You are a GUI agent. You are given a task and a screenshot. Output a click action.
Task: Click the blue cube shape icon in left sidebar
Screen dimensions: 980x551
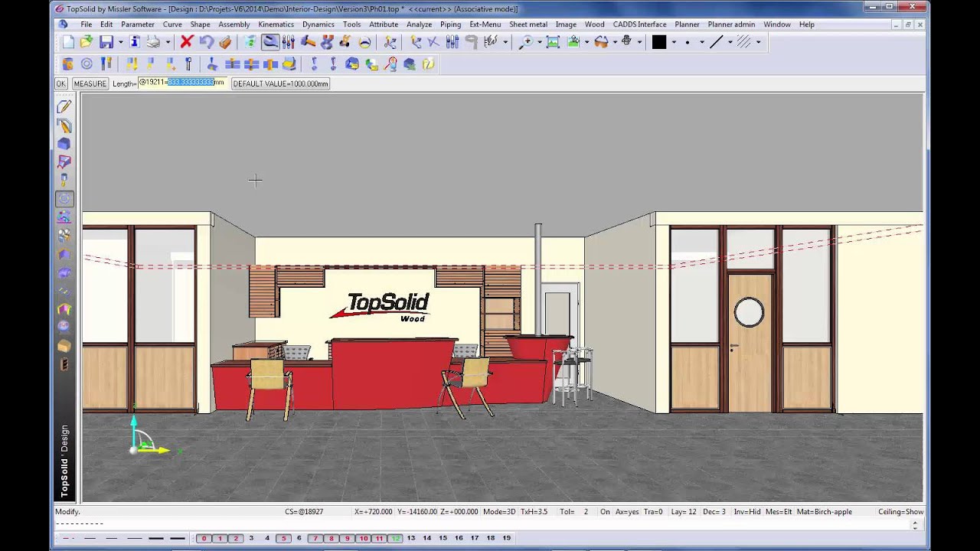point(64,143)
